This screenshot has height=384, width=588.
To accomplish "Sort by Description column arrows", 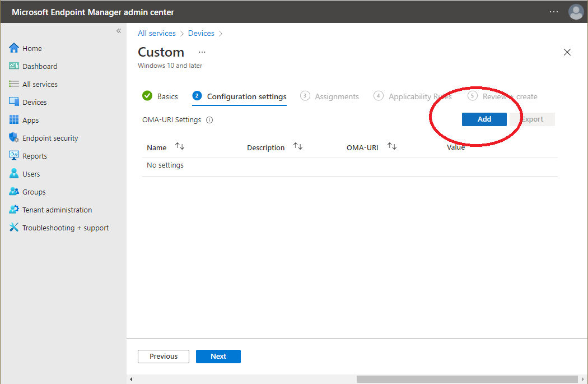I will click(298, 146).
